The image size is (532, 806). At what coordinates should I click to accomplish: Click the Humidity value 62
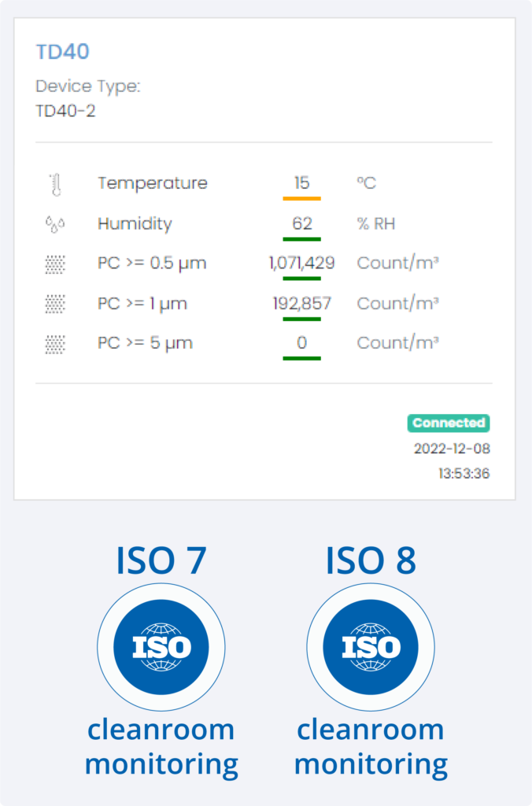[x=301, y=224]
